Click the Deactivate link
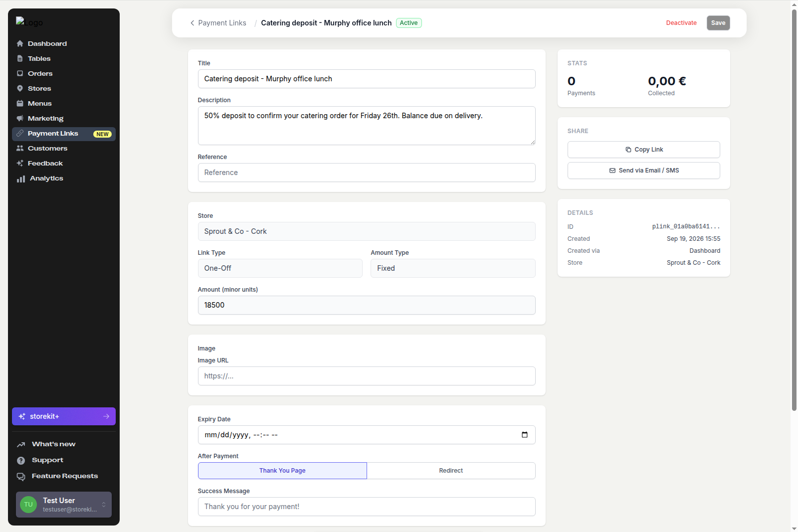 point(681,23)
